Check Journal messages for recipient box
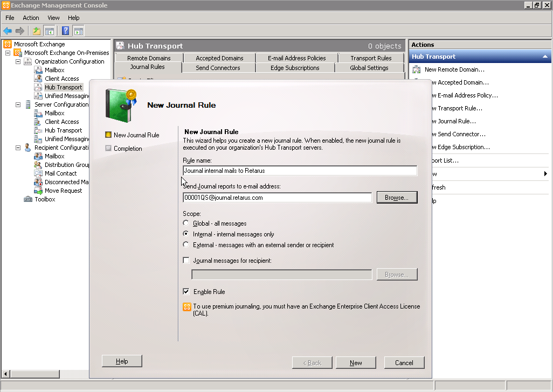 (186, 261)
